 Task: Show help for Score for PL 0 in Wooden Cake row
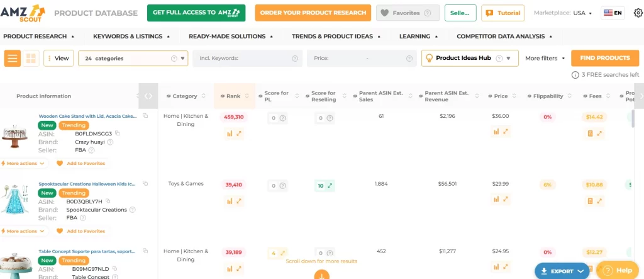coord(282,118)
